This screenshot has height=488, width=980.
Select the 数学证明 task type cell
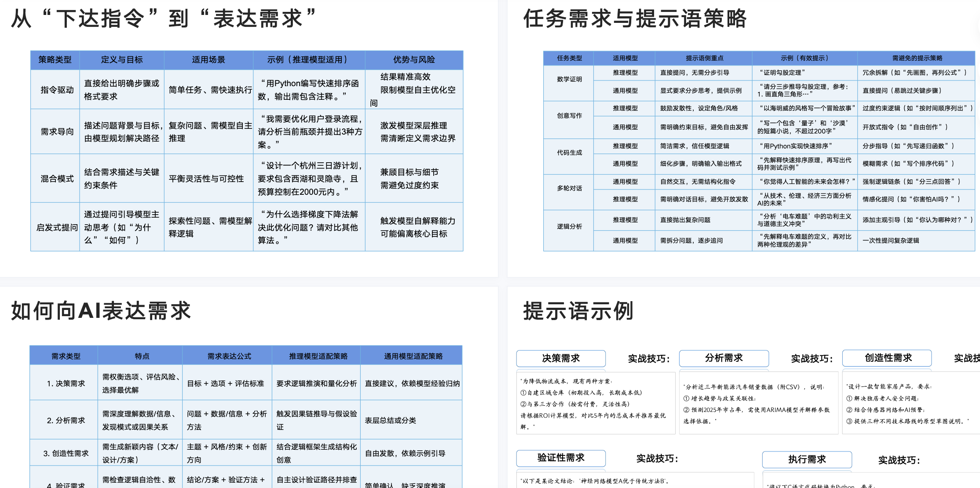(569, 79)
